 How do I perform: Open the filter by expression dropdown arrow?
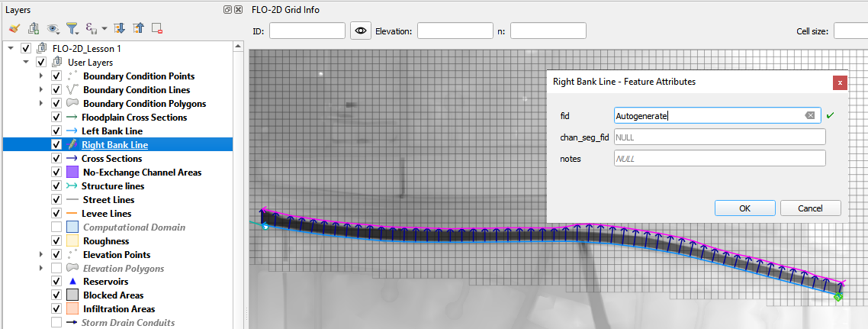pos(104,28)
